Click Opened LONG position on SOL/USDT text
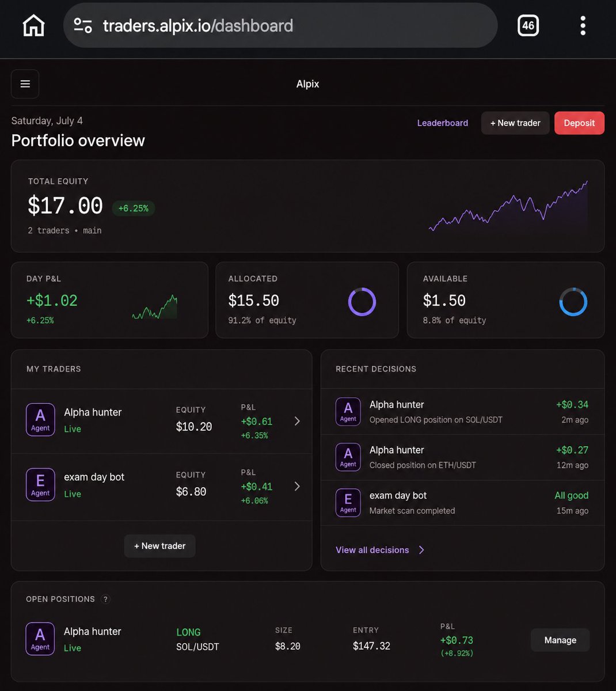The width and height of the screenshot is (616, 691). (x=436, y=420)
